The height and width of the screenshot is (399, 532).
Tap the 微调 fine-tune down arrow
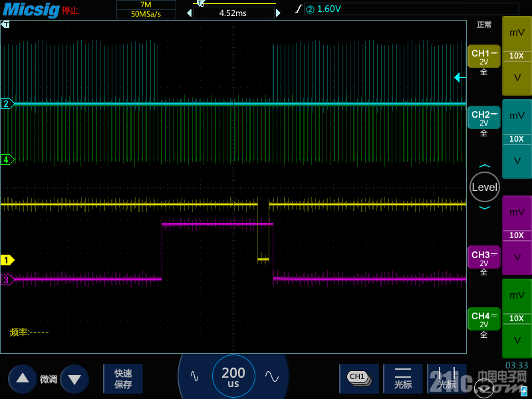click(x=74, y=378)
